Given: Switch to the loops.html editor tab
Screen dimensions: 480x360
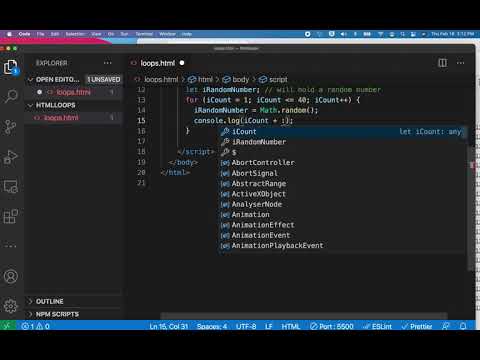Looking at the screenshot, I should point(157,63).
